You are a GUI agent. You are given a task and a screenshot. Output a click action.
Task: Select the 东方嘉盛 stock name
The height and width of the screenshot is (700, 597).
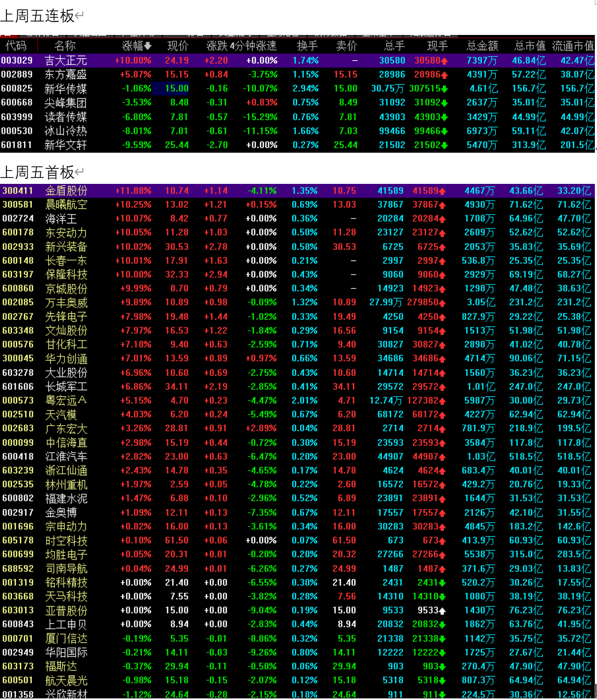(66, 74)
